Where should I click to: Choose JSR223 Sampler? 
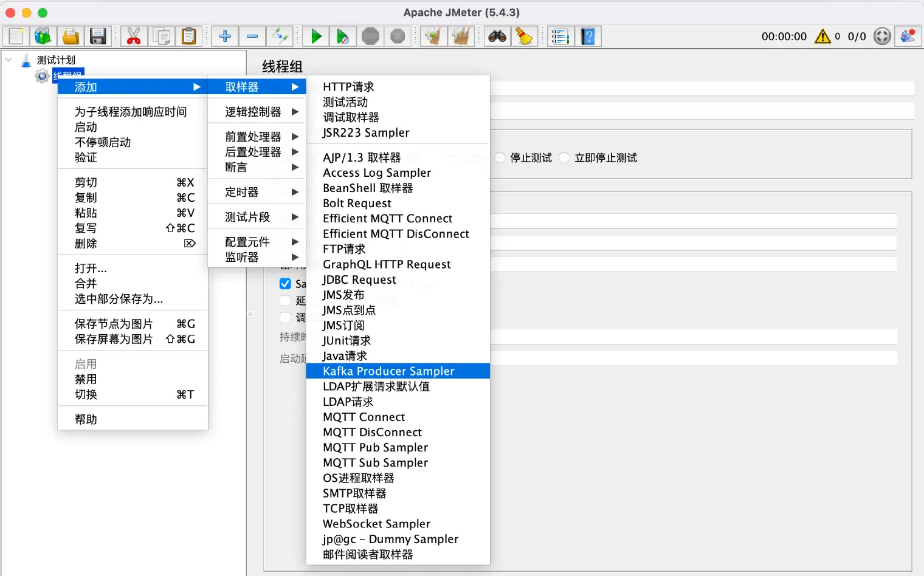click(398, 132)
